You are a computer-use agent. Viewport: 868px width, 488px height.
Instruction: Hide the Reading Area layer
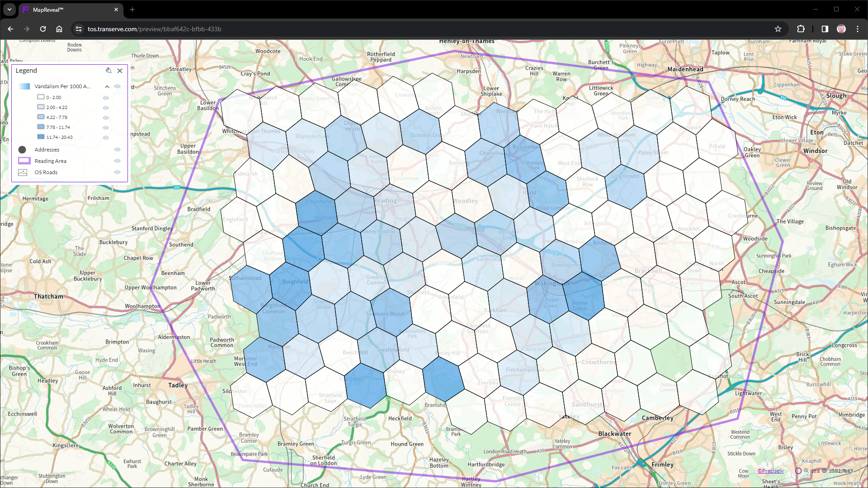click(x=117, y=161)
